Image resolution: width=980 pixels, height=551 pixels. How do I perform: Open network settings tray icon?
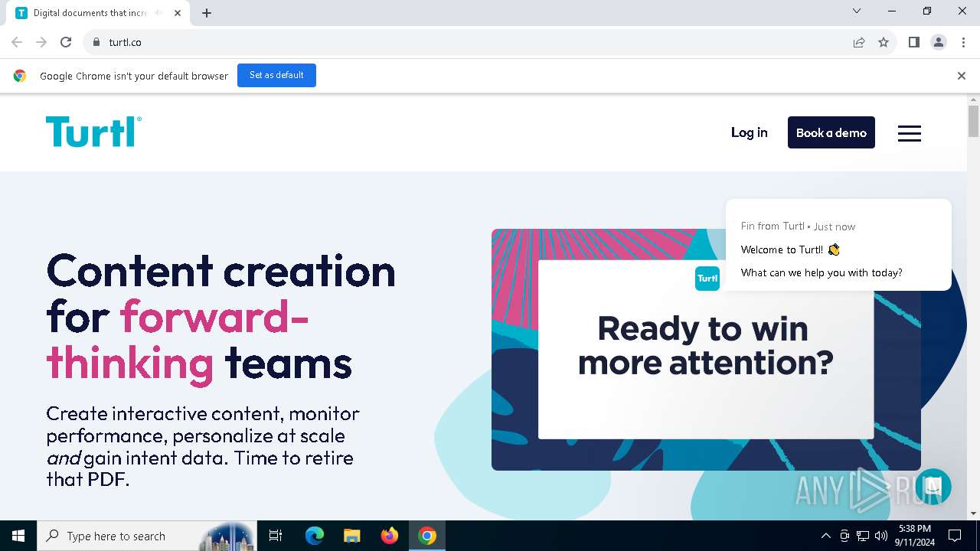(x=863, y=536)
